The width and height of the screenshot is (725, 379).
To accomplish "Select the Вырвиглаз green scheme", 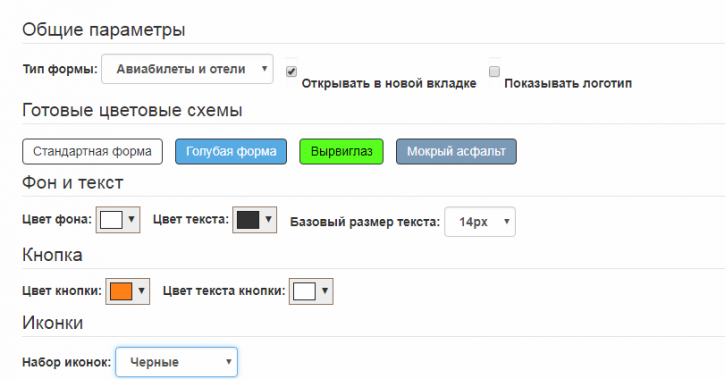I will point(341,152).
